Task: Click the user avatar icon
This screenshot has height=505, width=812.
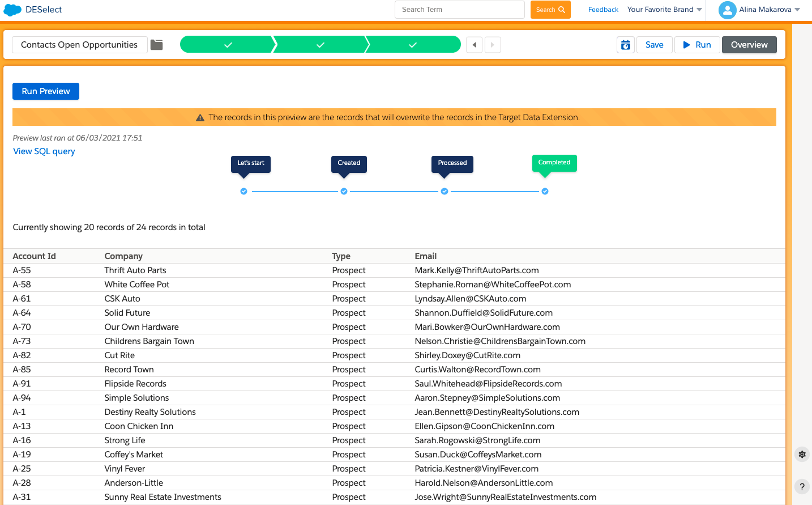Action: tap(727, 10)
